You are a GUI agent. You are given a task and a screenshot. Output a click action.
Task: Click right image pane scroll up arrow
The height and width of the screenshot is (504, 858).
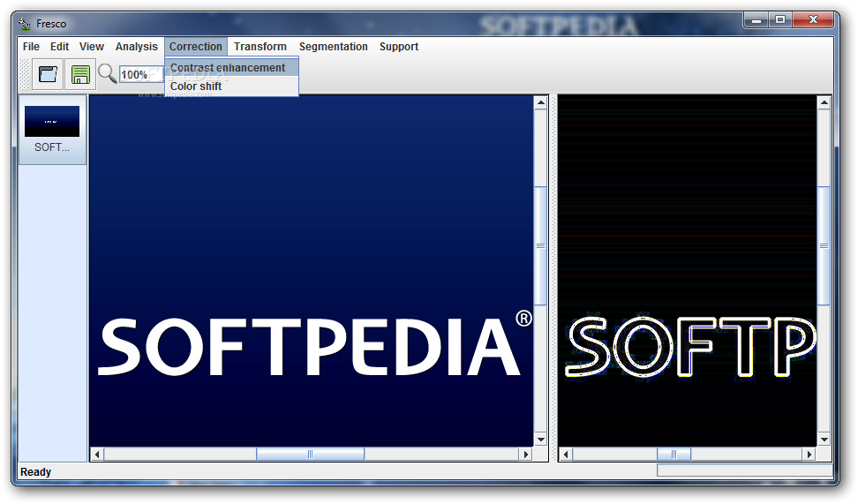[824, 102]
